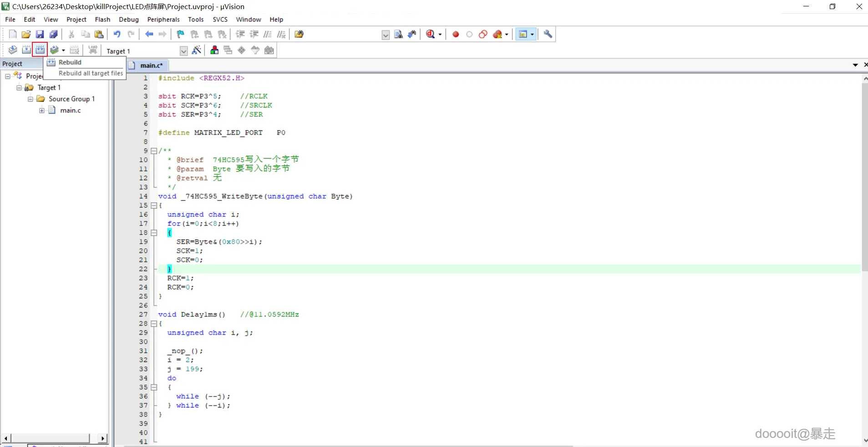Start the debug session with magnifier icon
The image size is (868, 447).
431,34
